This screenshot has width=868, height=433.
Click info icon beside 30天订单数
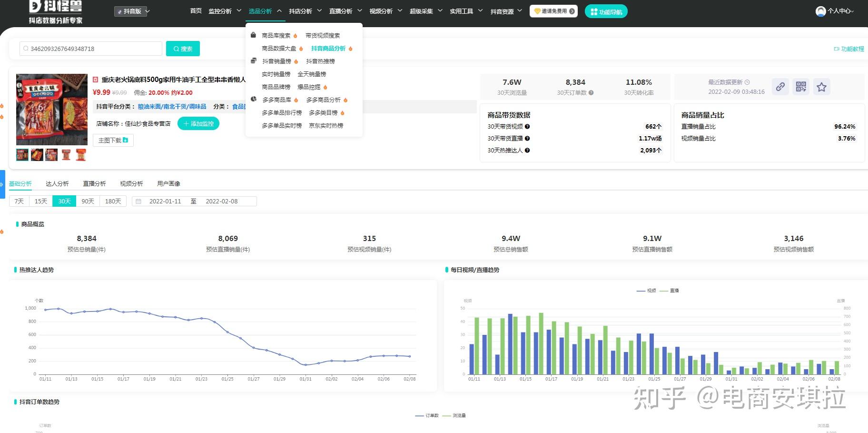(591, 93)
